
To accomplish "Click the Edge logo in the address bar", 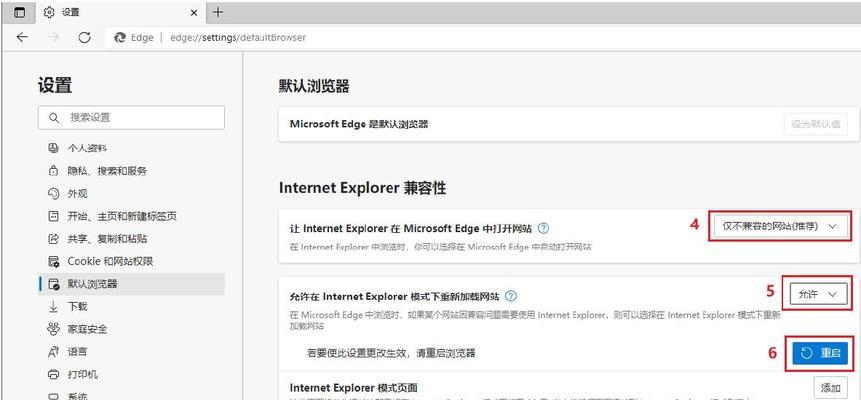I will [120, 38].
